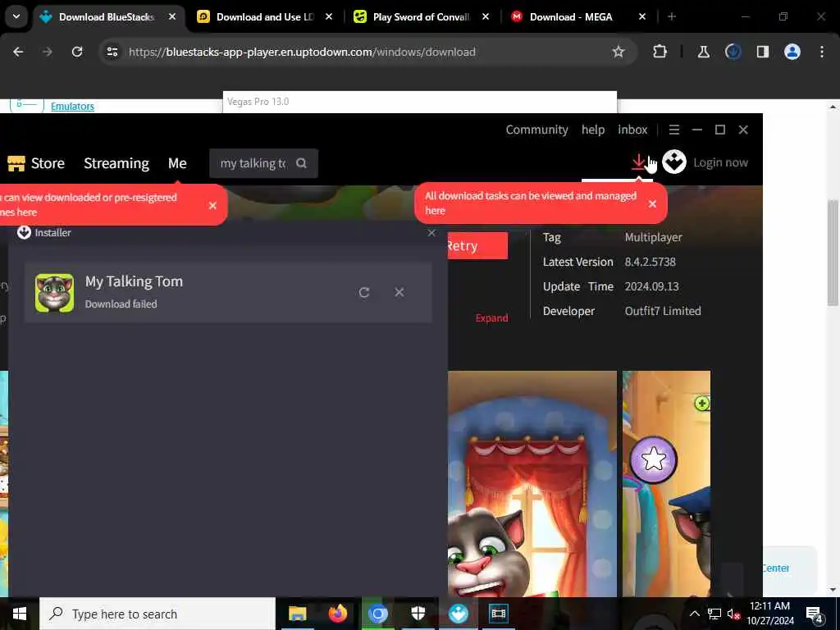The width and height of the screenshot is (840, 630).
Task: Open Chrome from the taskbar
Action: pos(377,614)
